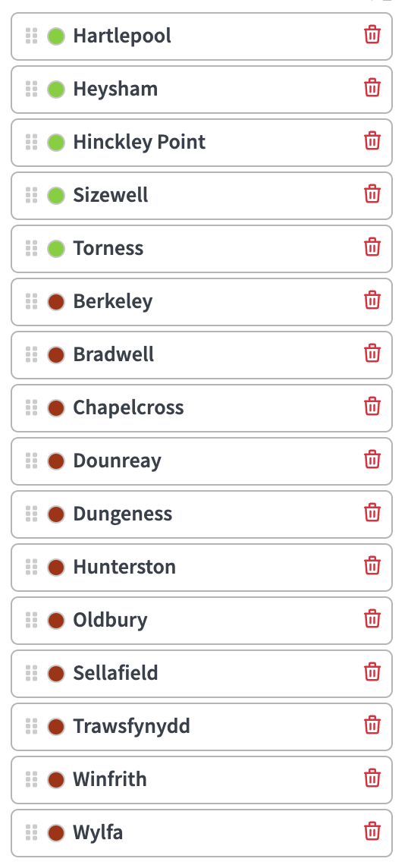Delete Trawsfynydd using the trash icon
Viewport: 408px width, 868px height.
click(x=372, y=725)
